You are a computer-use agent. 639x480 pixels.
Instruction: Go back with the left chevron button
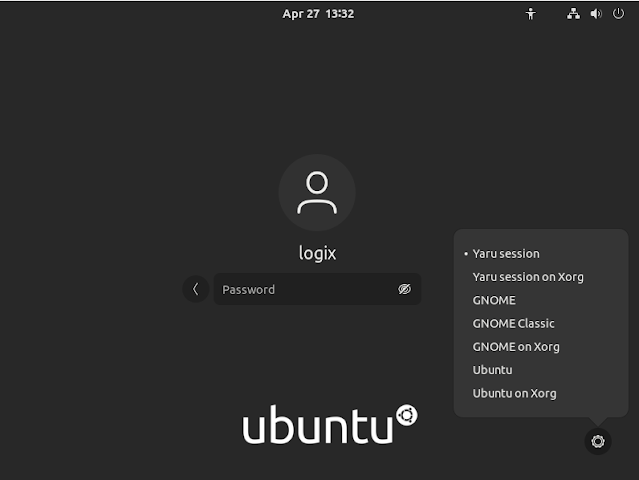196,289
